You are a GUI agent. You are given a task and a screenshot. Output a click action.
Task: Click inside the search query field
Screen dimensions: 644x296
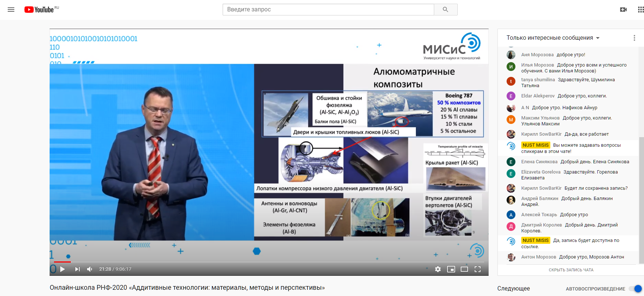(x=328, y=10)
